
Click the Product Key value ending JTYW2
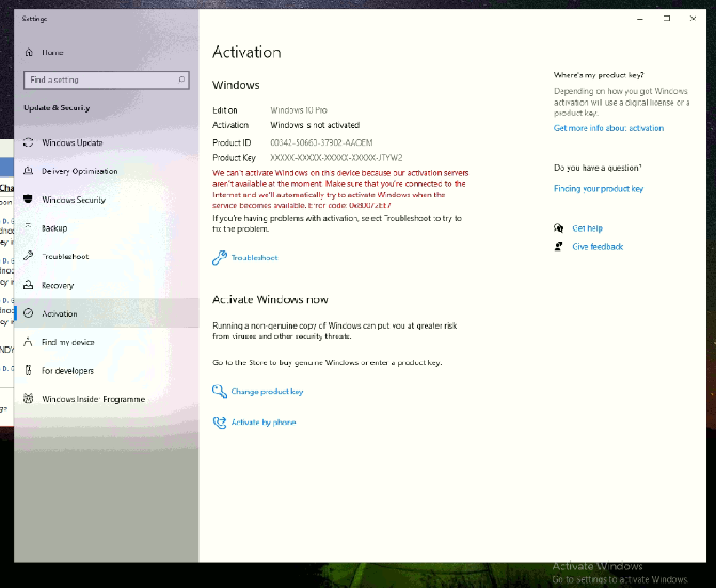point(336,157)
